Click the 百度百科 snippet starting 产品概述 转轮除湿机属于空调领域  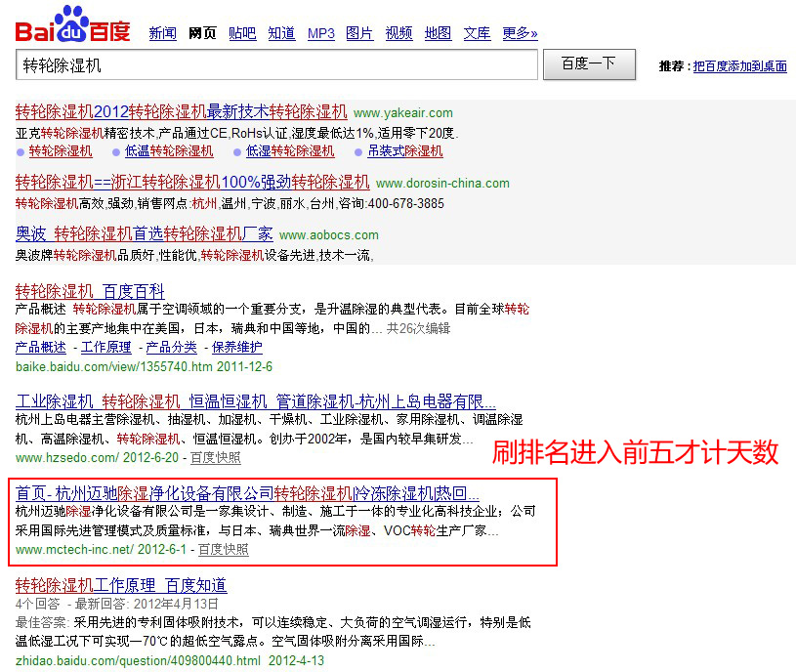pos(272,318)
